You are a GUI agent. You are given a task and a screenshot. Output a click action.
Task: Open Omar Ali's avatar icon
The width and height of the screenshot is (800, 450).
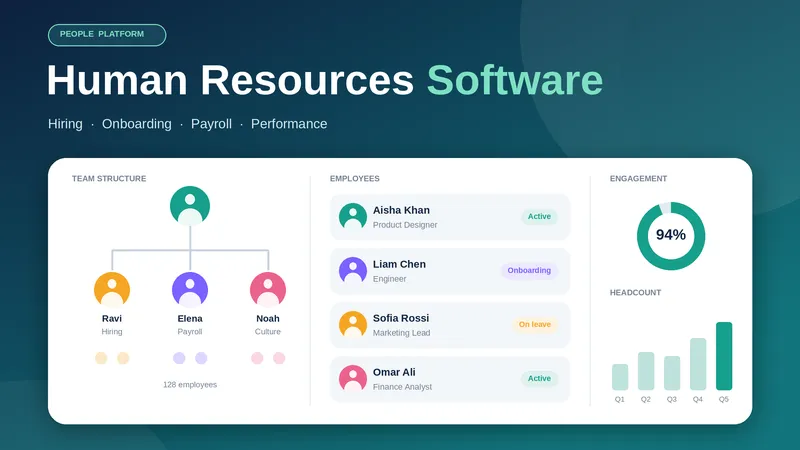(x=353, y=379)
